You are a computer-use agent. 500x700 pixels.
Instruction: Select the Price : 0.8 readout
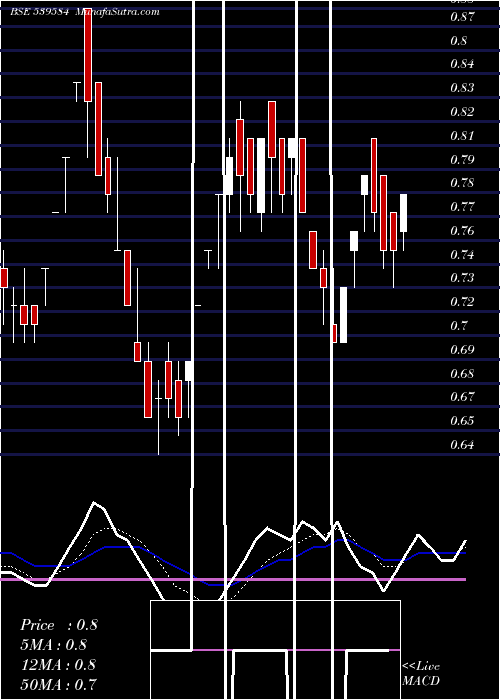pos(58,625)
